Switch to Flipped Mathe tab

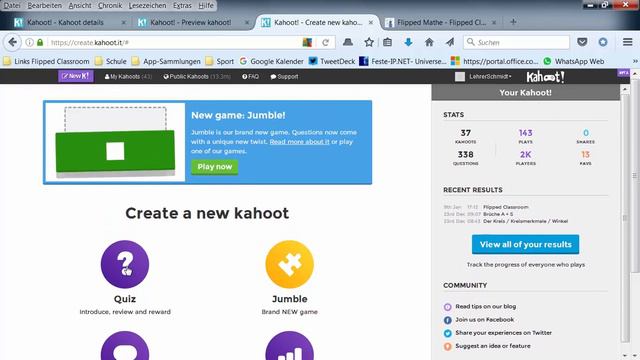[x=441, y=22]
